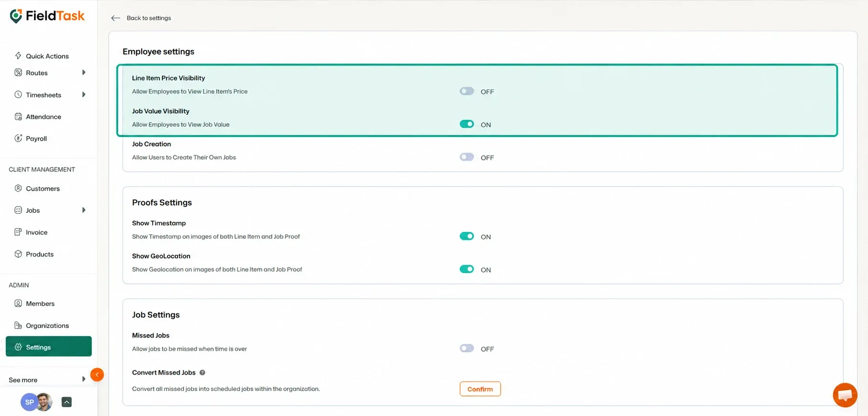The height and width of the screenshot is (416, 868).
Task: Click the 'Convert Missed Jobs' label
Action: [x=164, y=372]
